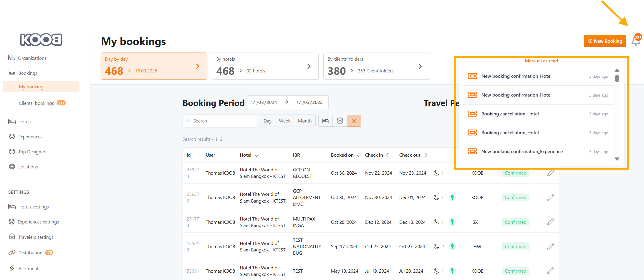
Task: Expand the By hotels card chevron
Action: coord(309,66)
